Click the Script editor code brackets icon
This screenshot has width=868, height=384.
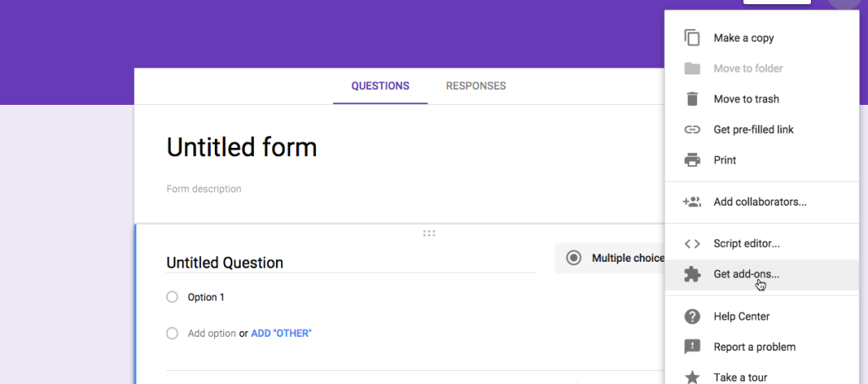click(x=692, y=244)
